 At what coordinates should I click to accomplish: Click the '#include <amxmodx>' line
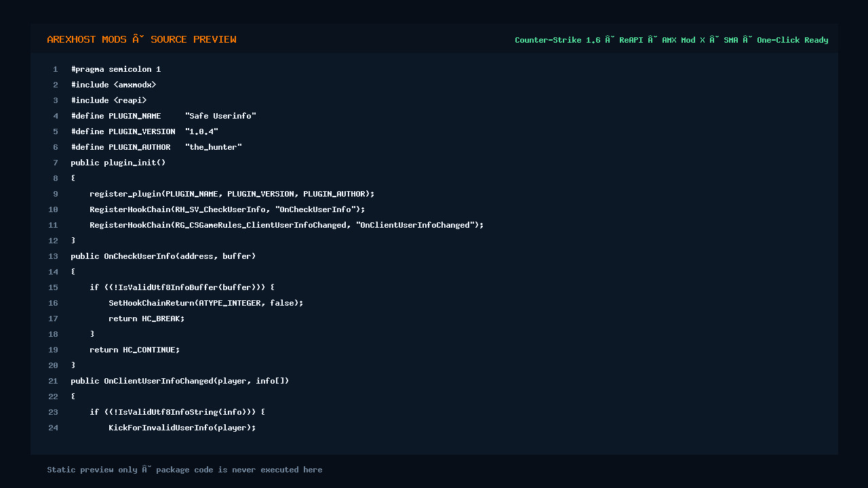(x=113, y=85)
